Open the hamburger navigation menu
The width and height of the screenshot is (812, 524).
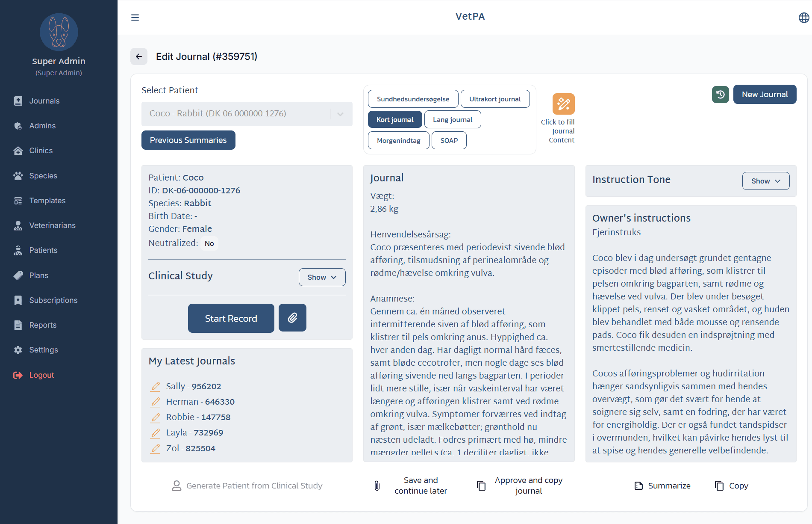tap(135, 17)
